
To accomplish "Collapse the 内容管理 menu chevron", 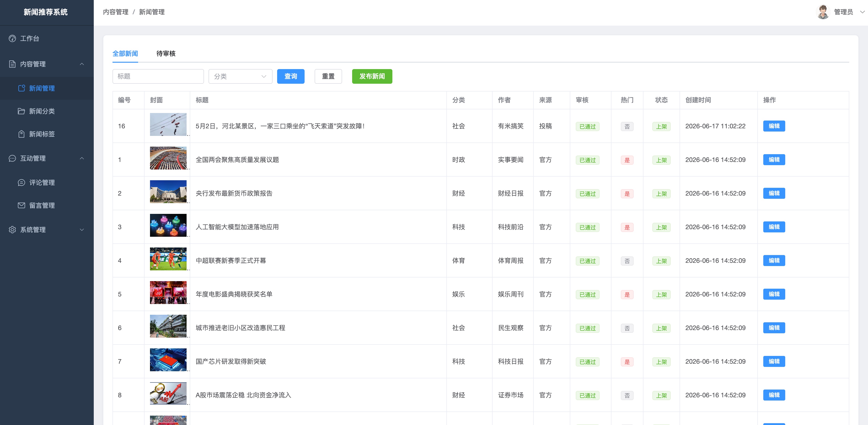I will [82, 64].
